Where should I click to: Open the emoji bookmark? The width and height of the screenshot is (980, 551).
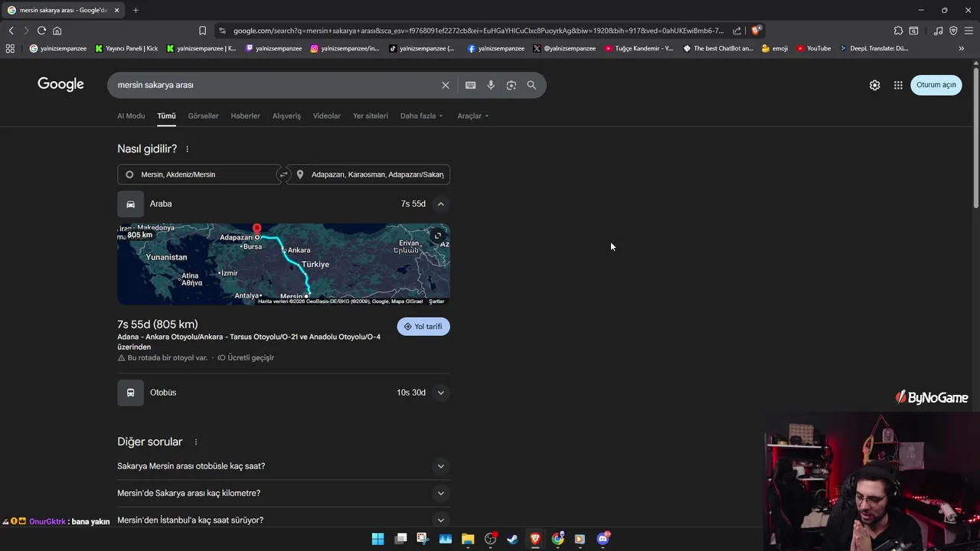[775, 48]
